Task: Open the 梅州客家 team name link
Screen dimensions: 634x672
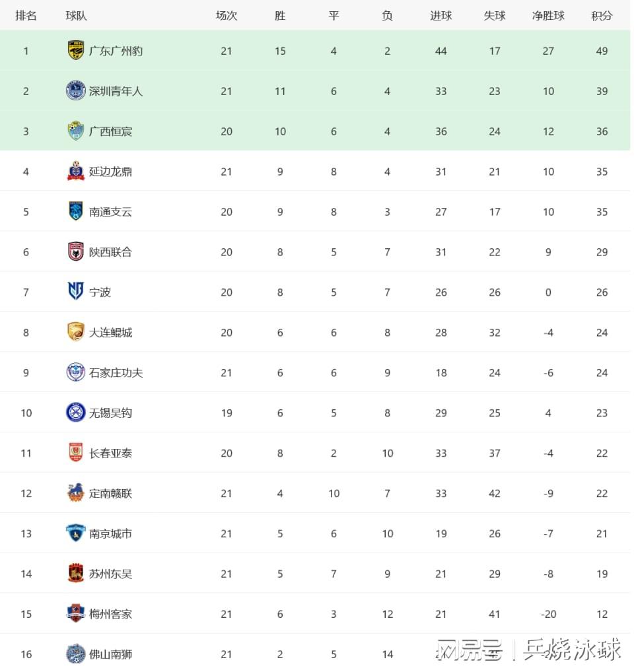Action: pyautogui.click(x=110, y=614)
